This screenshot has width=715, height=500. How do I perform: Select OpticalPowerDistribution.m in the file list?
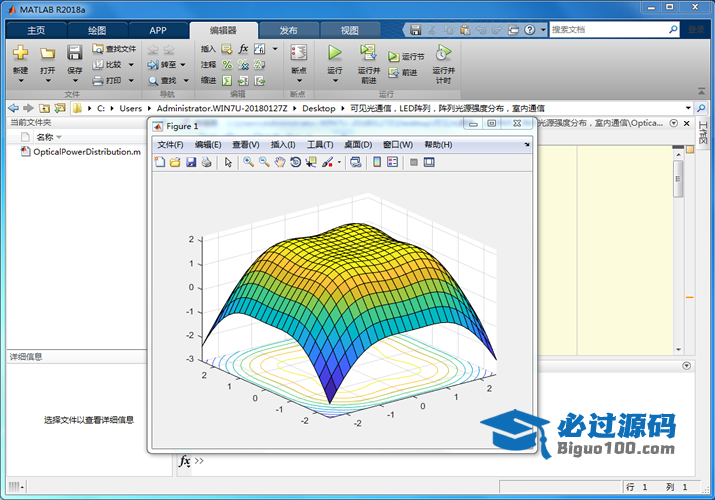click(86, 152)
